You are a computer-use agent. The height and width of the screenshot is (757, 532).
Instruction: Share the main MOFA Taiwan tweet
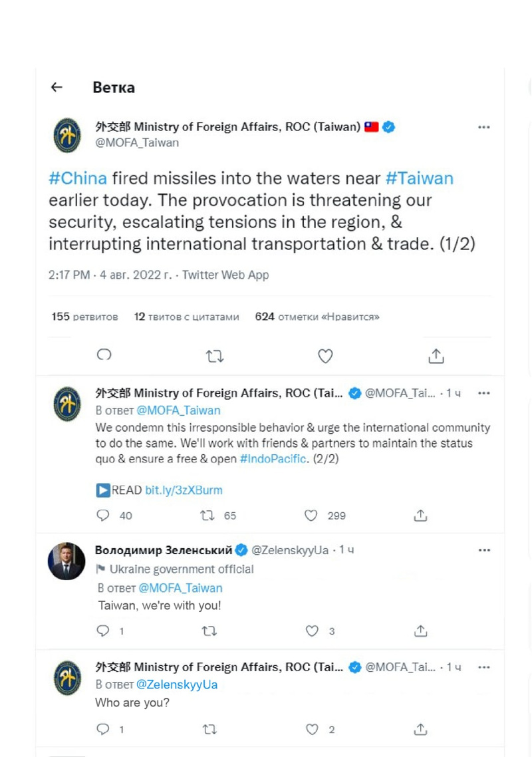(x=436, y=357)
